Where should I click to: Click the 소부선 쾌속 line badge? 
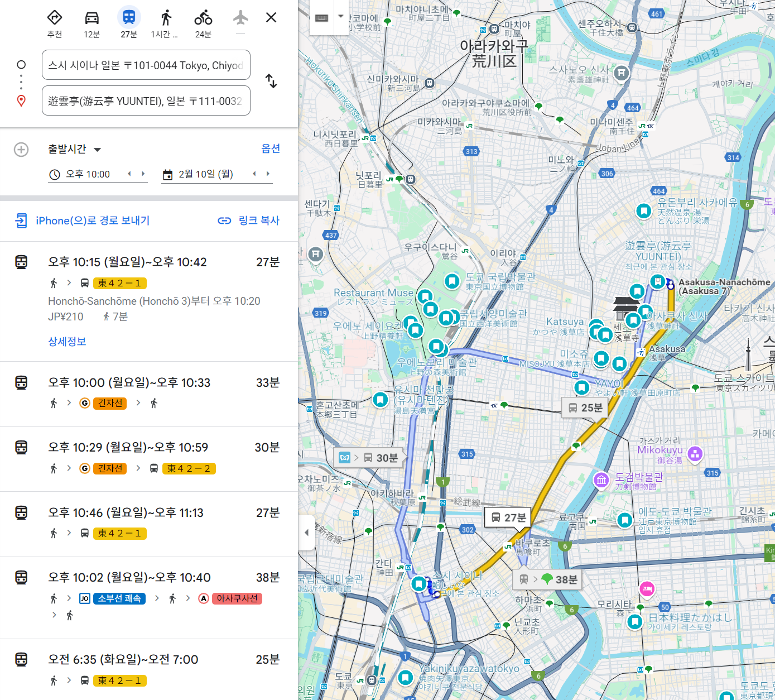point(119,598)
